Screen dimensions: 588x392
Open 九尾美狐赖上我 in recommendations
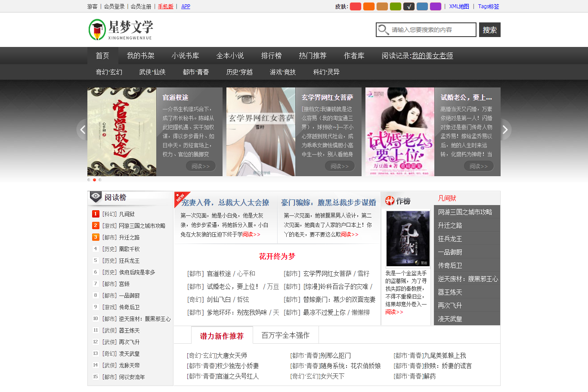click(x=445, y=355)
